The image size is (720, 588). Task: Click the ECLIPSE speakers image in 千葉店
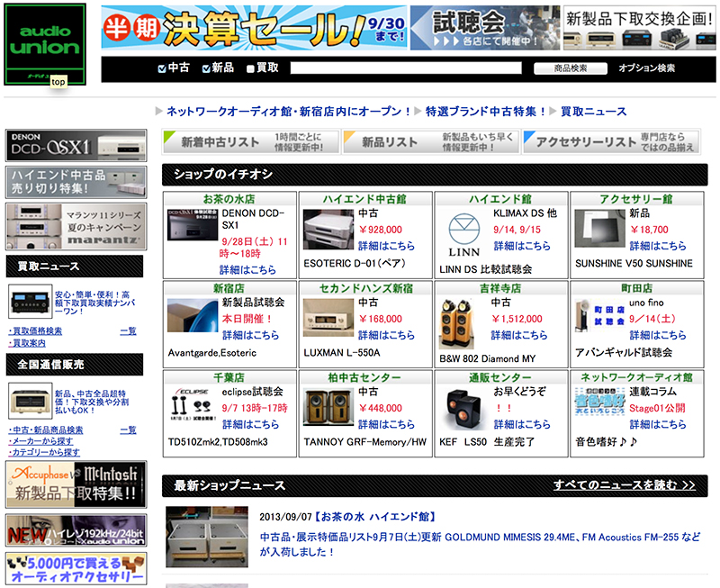tap(193, 404)
